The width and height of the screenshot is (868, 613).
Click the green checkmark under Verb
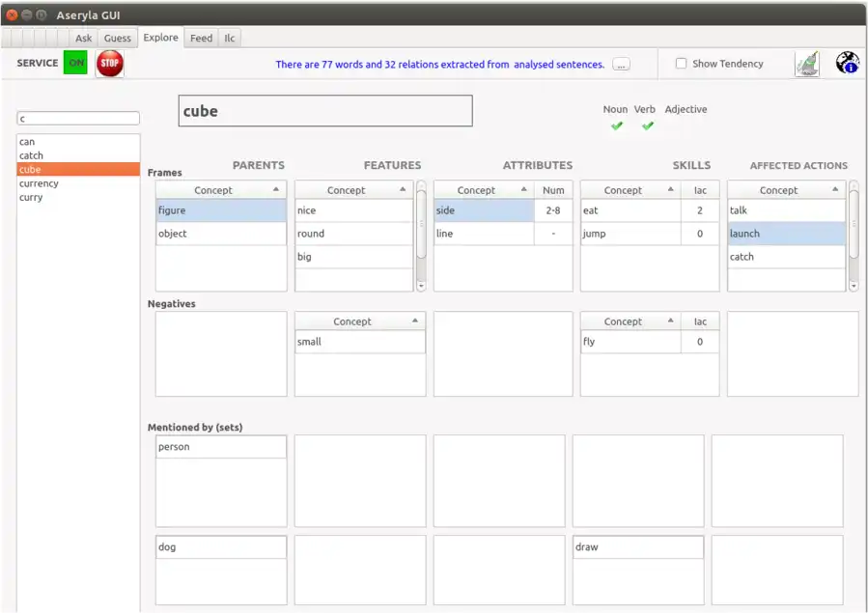point(647,125)
